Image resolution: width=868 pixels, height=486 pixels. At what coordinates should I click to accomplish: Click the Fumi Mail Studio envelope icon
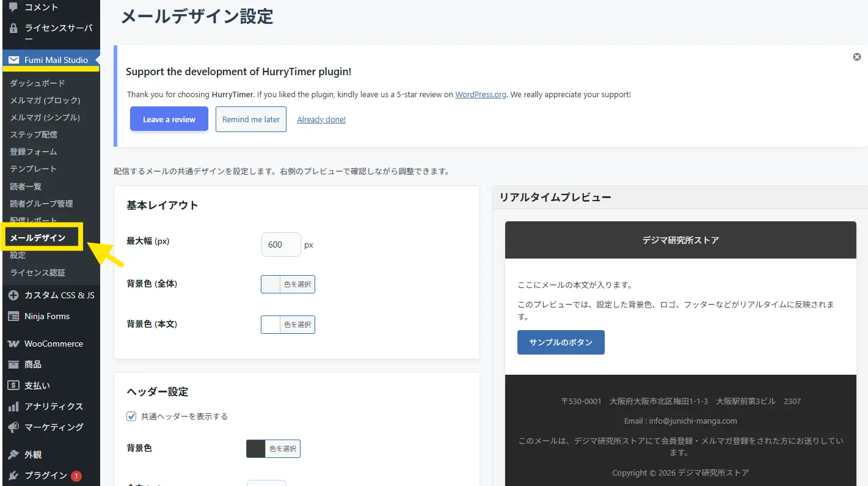[13, 60]
